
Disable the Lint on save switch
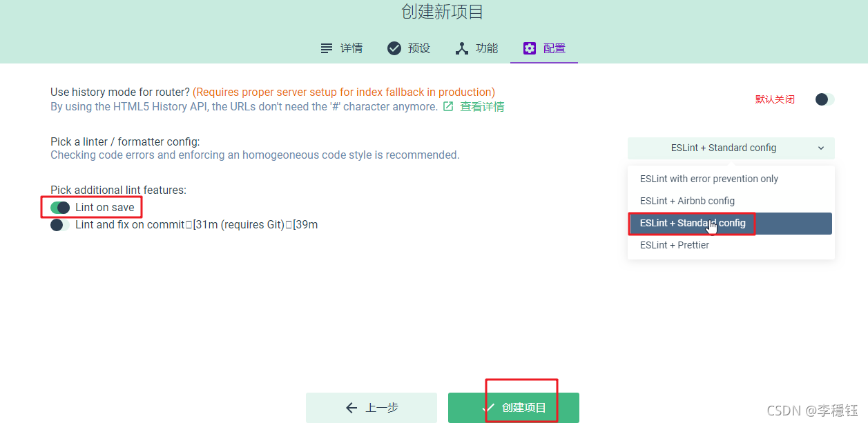click(x=60, y=208)
